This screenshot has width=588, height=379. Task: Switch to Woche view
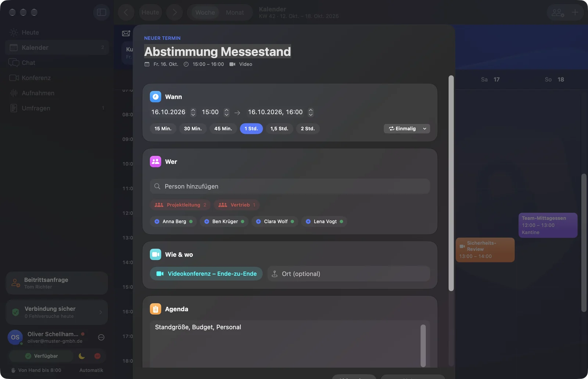205,12
